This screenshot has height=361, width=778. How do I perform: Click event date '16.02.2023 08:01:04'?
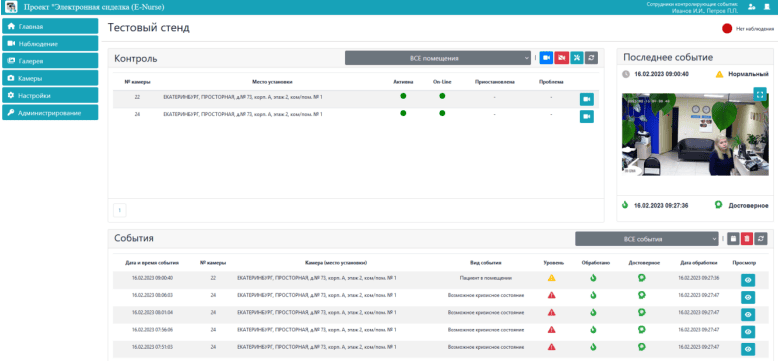(x=152, y=312)
